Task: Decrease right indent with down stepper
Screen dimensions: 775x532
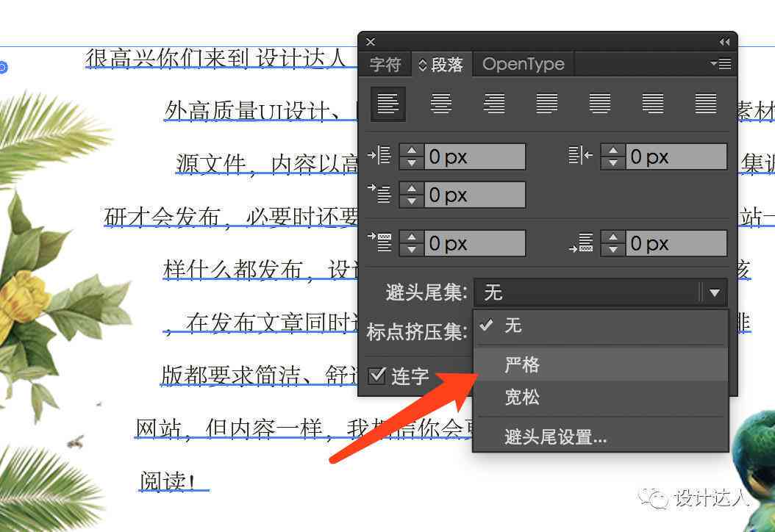Action: coord(613,162)
